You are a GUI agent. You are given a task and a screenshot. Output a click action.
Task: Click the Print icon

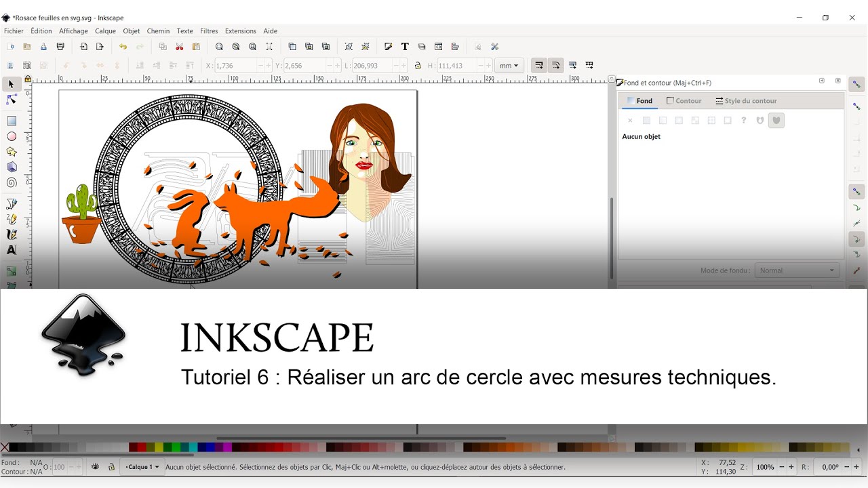click(x=60, y=47)
